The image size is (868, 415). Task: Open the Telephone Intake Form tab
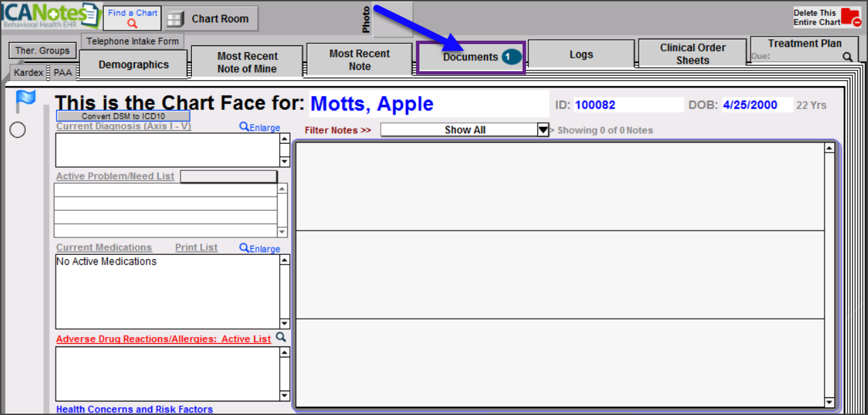click(x=132, y=41)
